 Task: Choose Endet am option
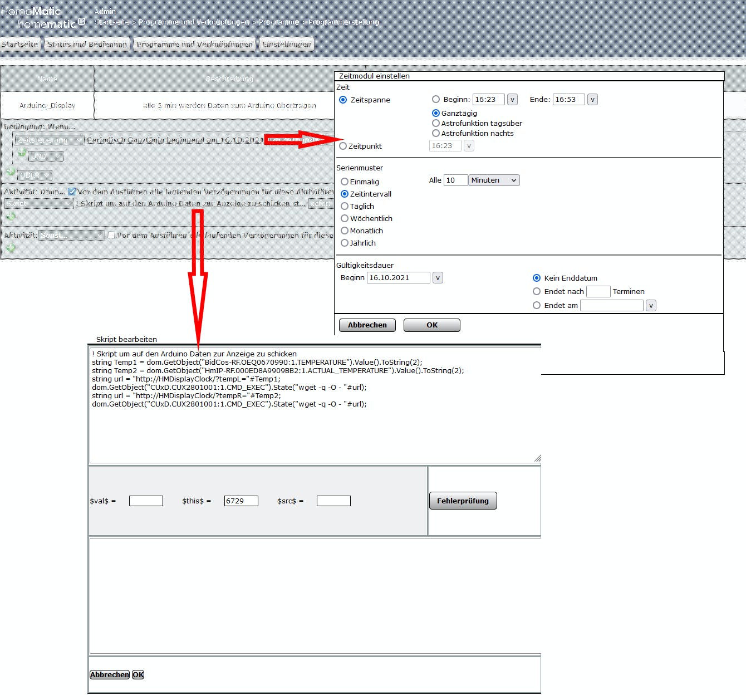(537, 305)
